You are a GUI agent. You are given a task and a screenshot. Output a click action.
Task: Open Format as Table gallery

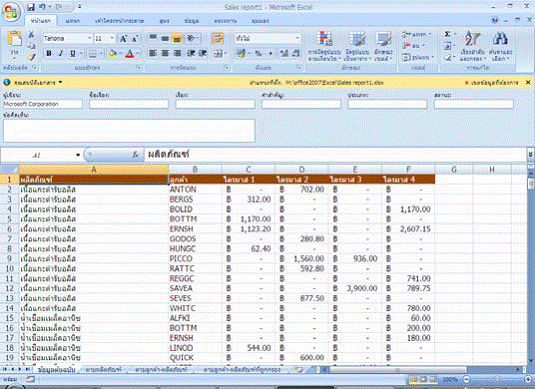click(x=357, y=46)
